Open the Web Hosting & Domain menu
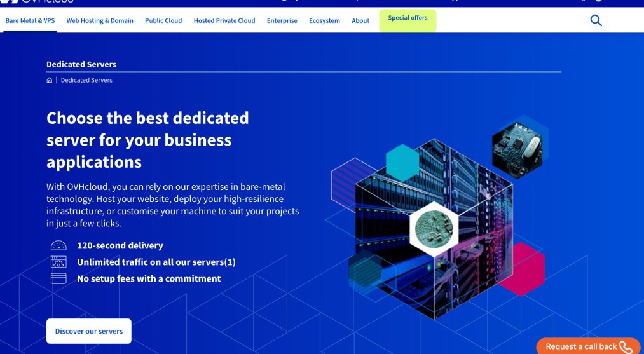This screenshot has width=644, height=354. tap(100, 20)
